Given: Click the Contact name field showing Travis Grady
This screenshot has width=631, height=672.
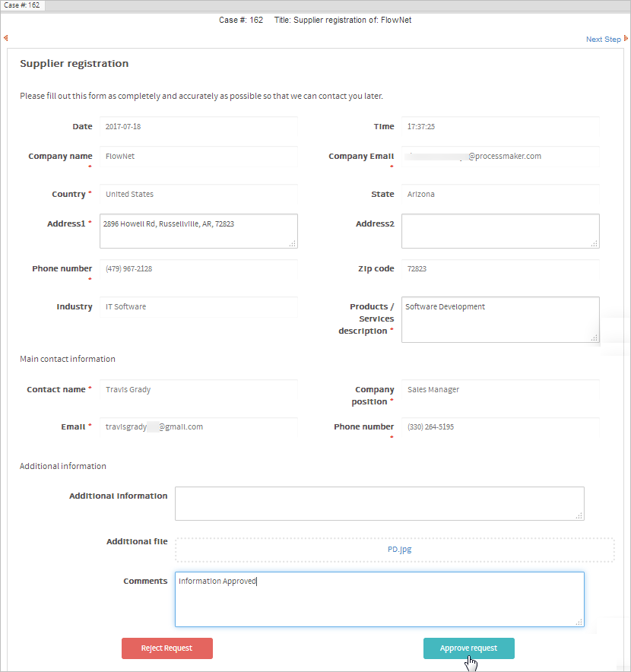Looking at the screenshot, I should [x=198, y=390].
